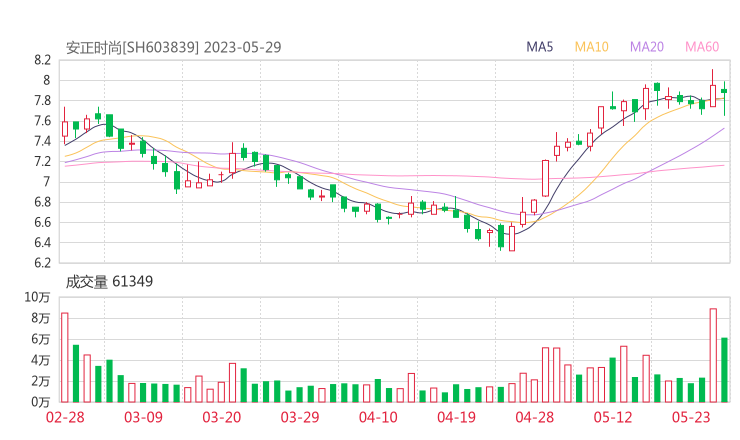Image resolution: width=740 pixels, height=440 pixels.
Task: Click the 0万 volume axis label
Action: tap(41, 402)
